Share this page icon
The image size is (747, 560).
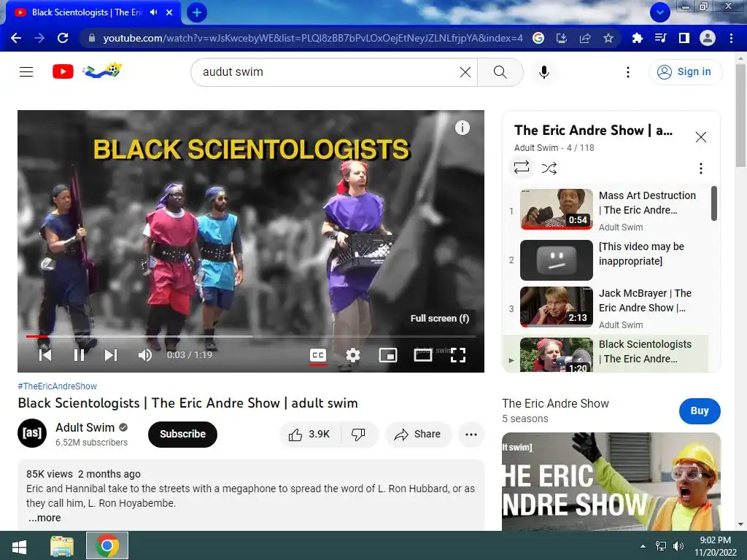[585, 38]
